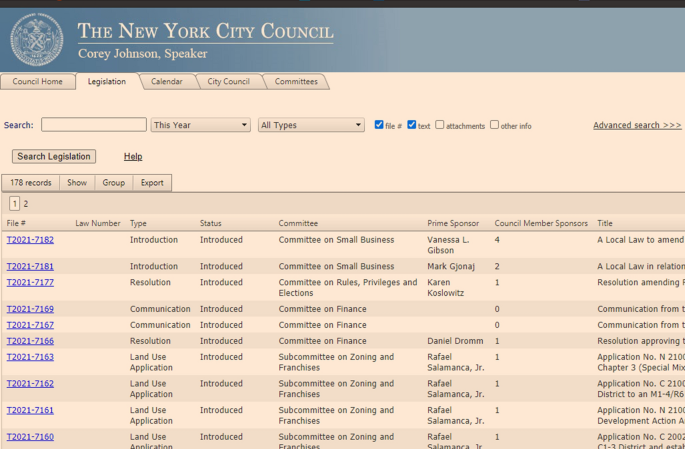The height and width of the screenshot is (449, 685).
Task: Click the Search Legislation button
Action: (x=54, y=156)
